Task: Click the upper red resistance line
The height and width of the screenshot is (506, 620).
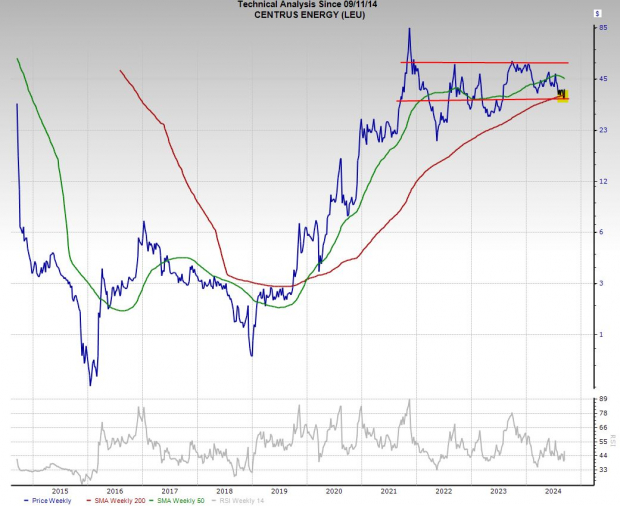Action: [x=480, y=63]
